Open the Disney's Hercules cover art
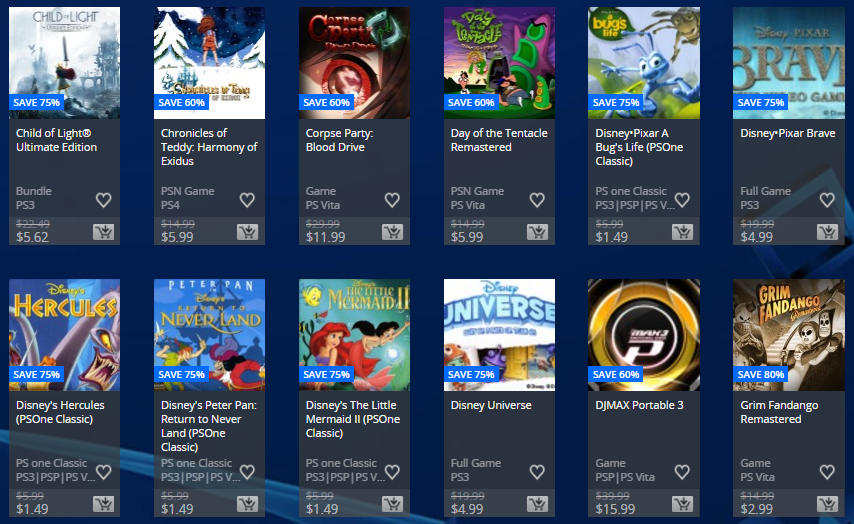Viewport: 854px width, 524px height. [x=64, y=334]
